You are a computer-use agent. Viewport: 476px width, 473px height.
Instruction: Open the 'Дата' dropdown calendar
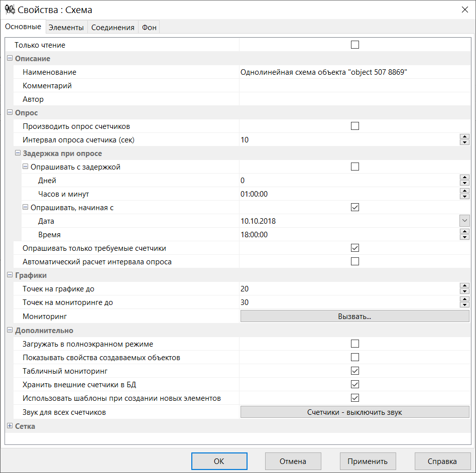(464, 221)
